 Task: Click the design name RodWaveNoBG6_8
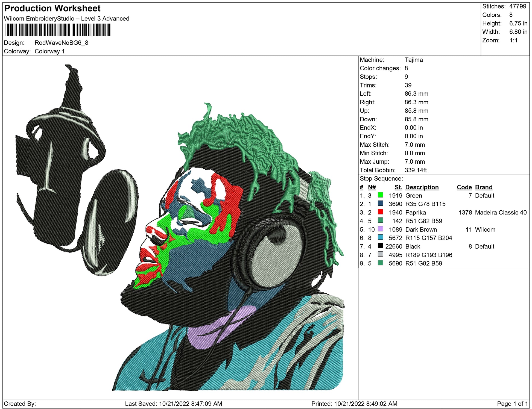coord(61,43)
